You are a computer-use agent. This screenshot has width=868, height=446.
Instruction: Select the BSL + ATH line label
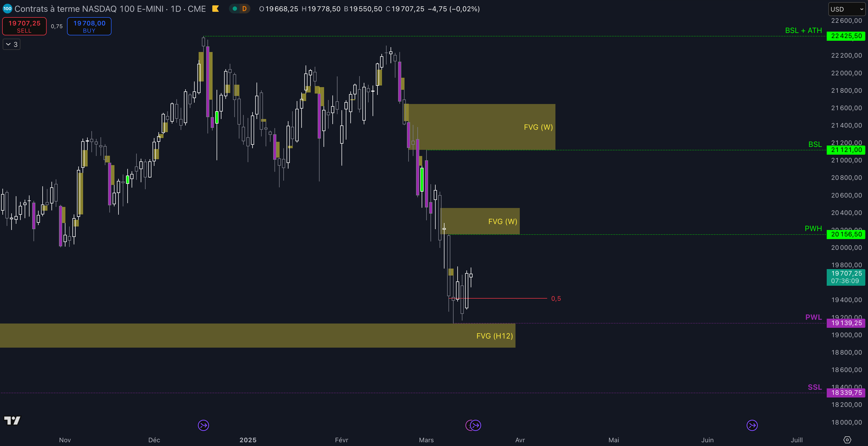click(x=803, y=30)
